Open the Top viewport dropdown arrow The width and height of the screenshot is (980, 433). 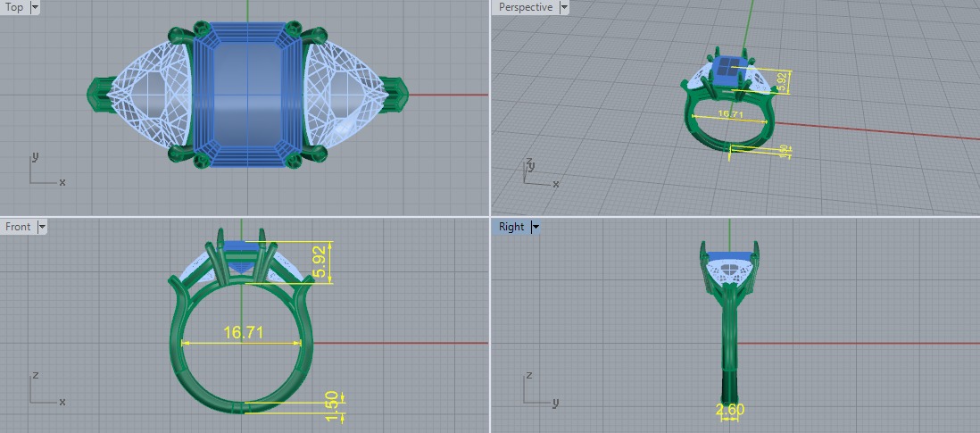35,7
